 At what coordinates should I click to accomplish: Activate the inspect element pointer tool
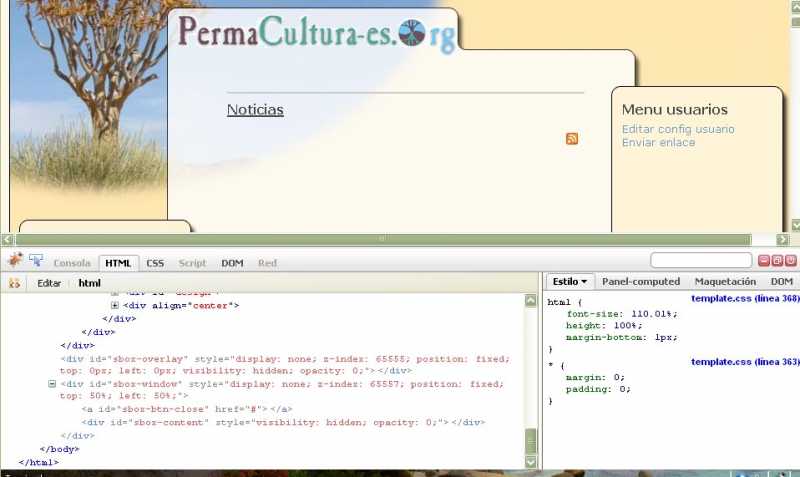[36, 261]
